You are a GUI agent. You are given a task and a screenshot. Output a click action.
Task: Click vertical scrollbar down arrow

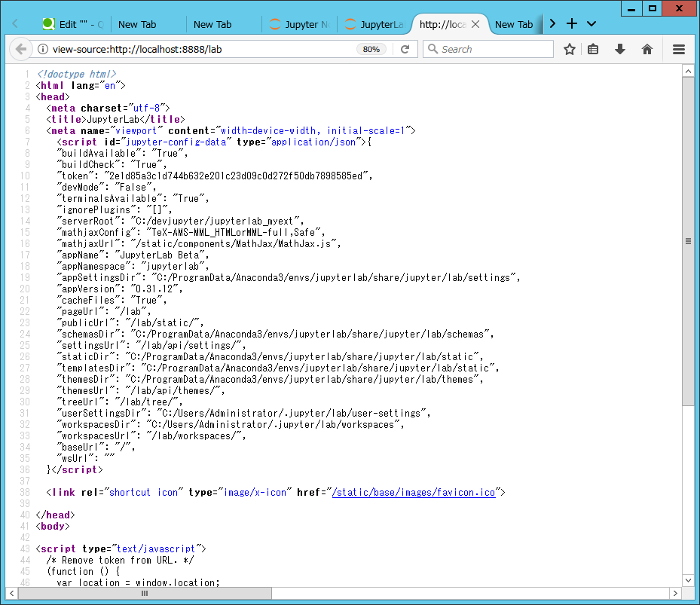click(x=688, y=580)
